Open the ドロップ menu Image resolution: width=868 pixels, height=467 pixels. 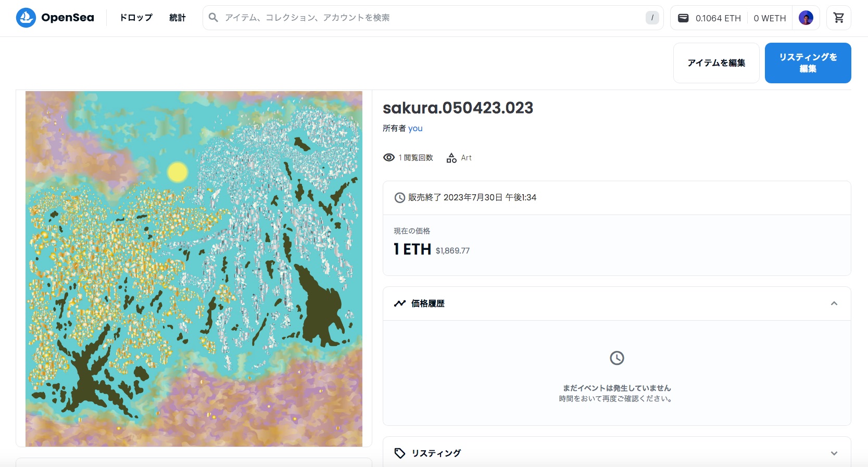click(x=136, y=18)
